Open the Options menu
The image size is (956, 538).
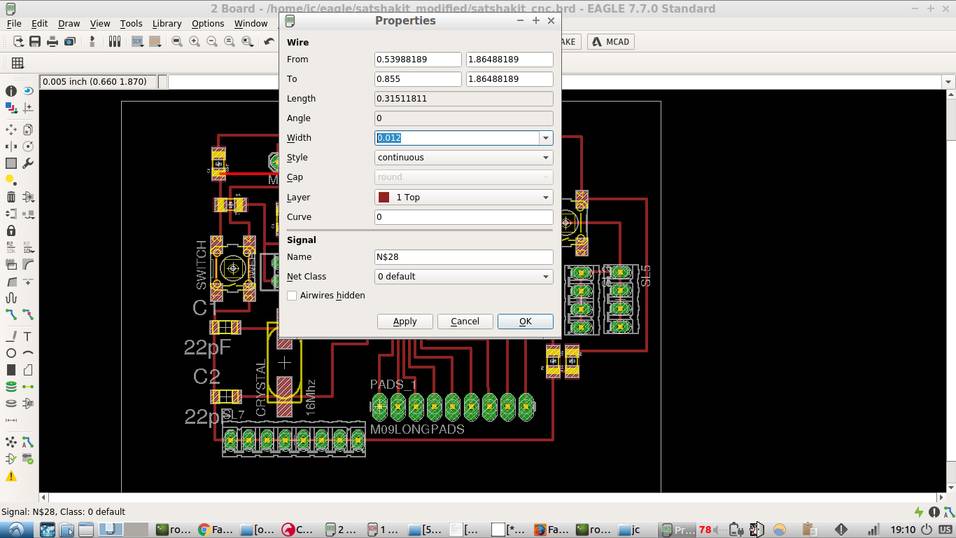point(208,23)
